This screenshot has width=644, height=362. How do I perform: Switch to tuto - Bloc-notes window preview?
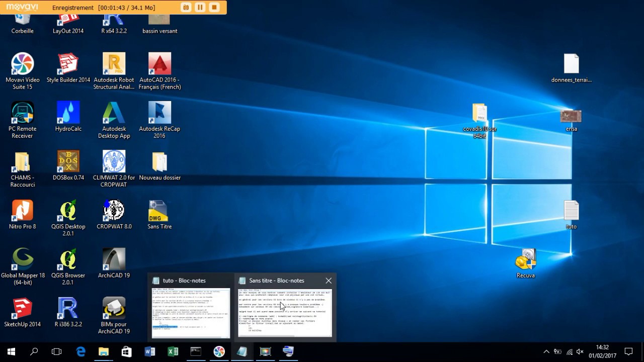(x=191, y=307)
